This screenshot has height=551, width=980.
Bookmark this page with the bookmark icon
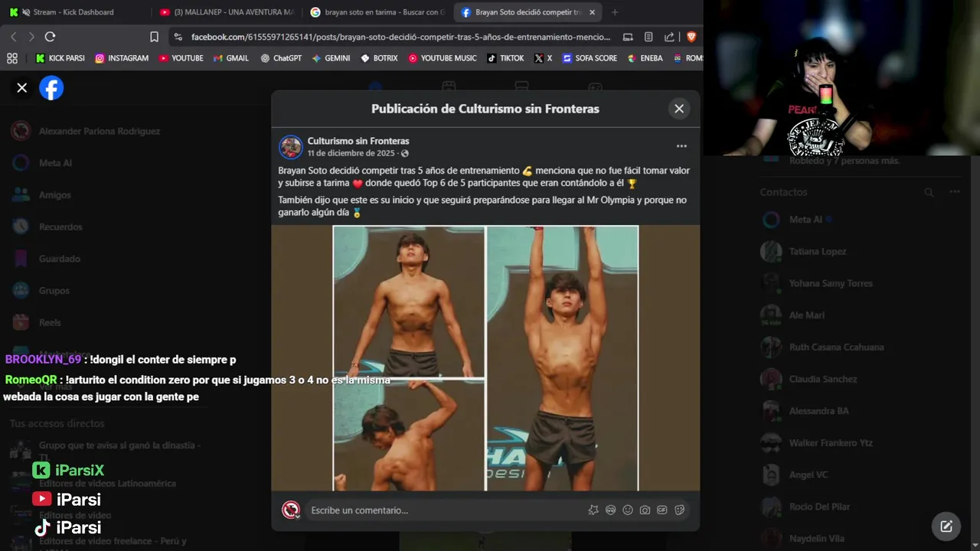click(x=154, y=37)
